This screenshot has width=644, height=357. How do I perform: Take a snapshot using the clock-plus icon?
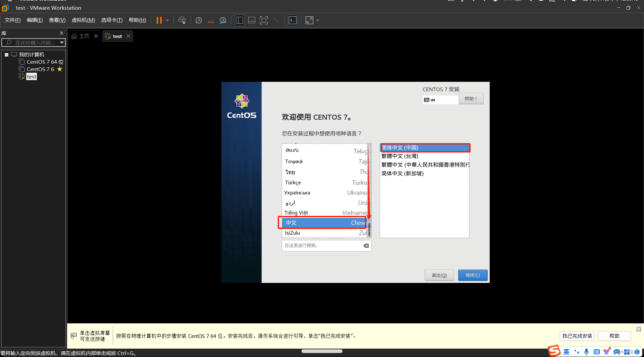coord(199,20)
